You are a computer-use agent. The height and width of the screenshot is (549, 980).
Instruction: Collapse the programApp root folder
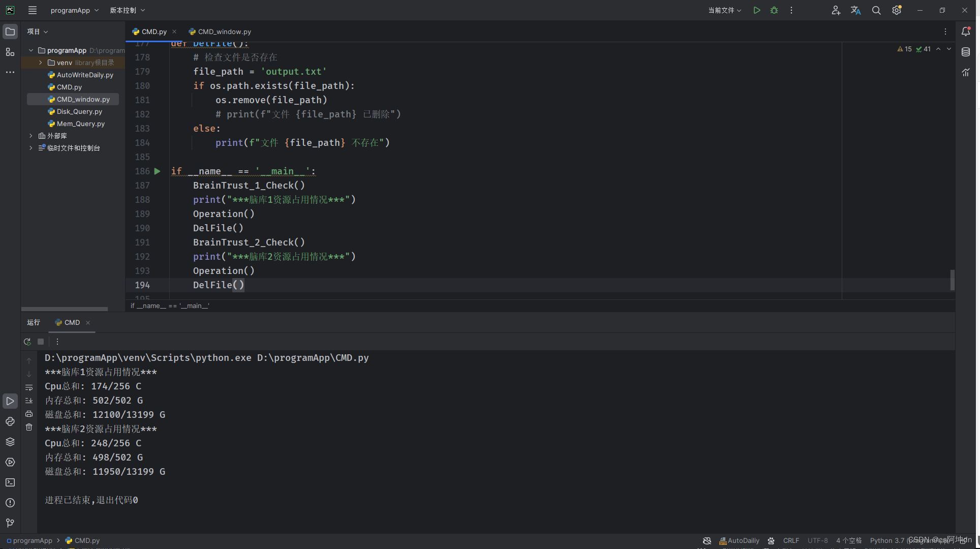coord(31,50)
